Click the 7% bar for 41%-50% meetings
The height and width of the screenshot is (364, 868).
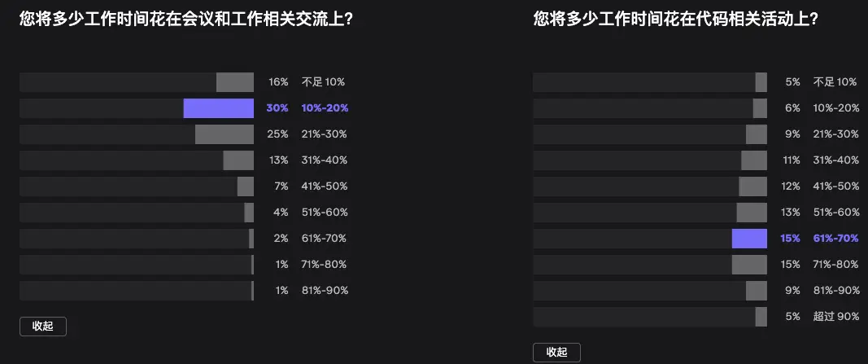coord(246,186)
